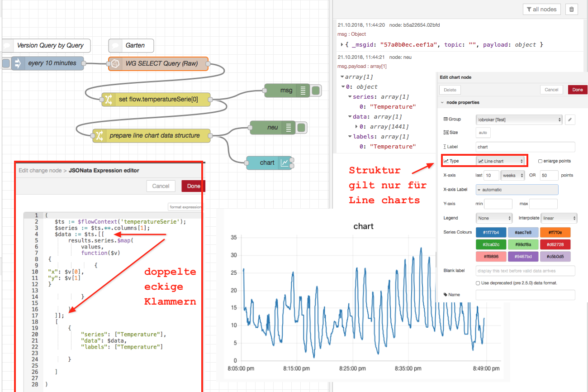This screenshot has height=392, width=588.
Task: Select the neu debug node
Action: coord(273,128)
